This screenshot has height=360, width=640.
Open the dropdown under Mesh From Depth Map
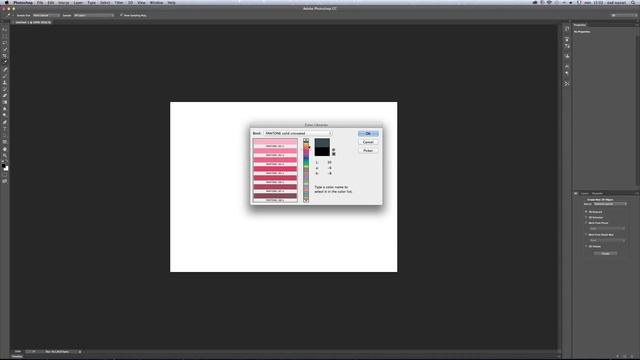coord(607,240)
